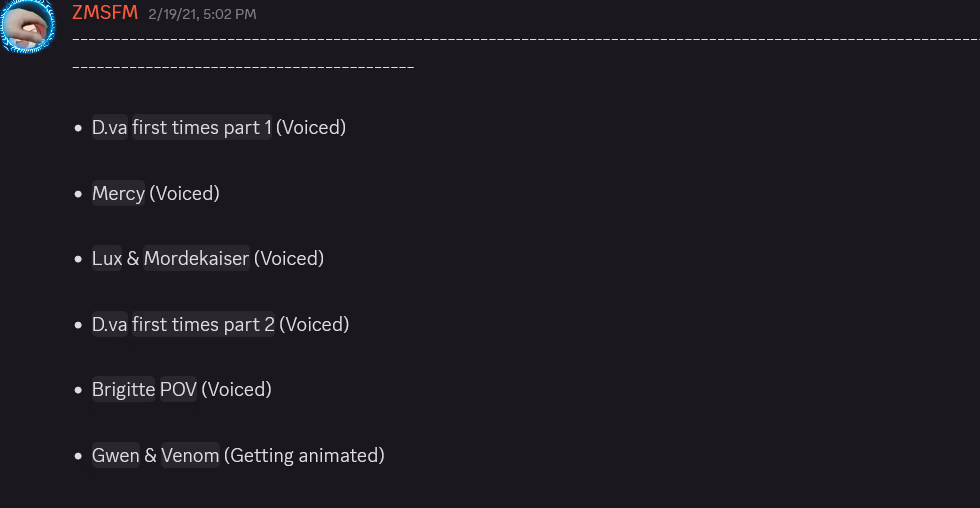Select the "first times part 2" code text
Viewport: 980px width, 508px height.
coord(203,325)
